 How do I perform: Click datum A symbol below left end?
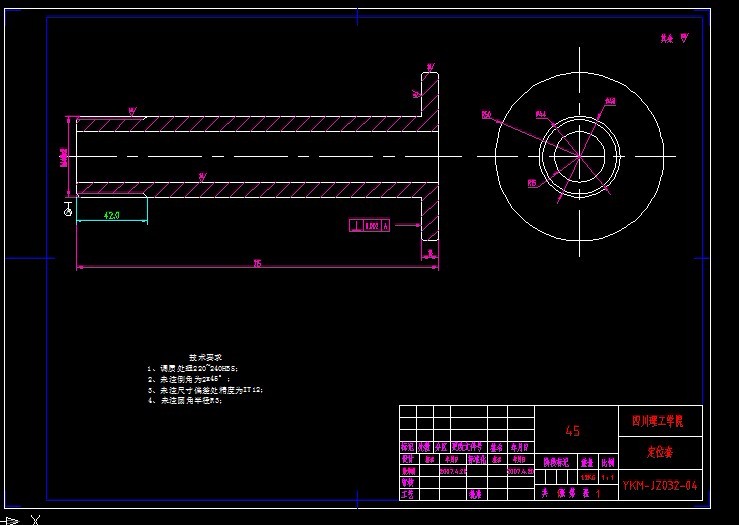pos(68,209)
